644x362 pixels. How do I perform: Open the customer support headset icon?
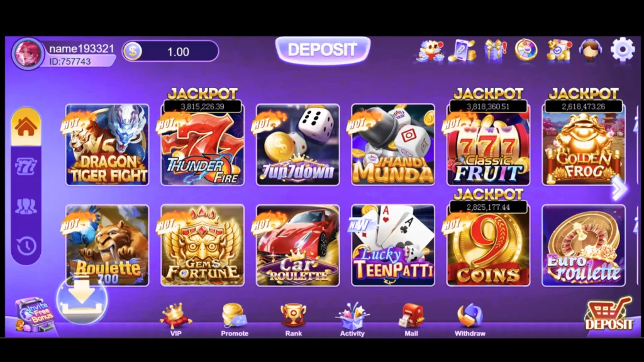click(x=591, y=50)
